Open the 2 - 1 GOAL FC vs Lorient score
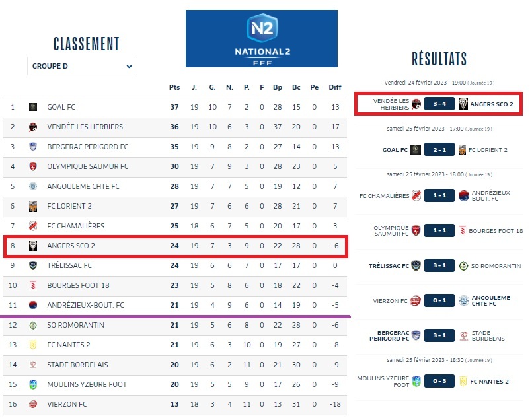 (437, 150)
